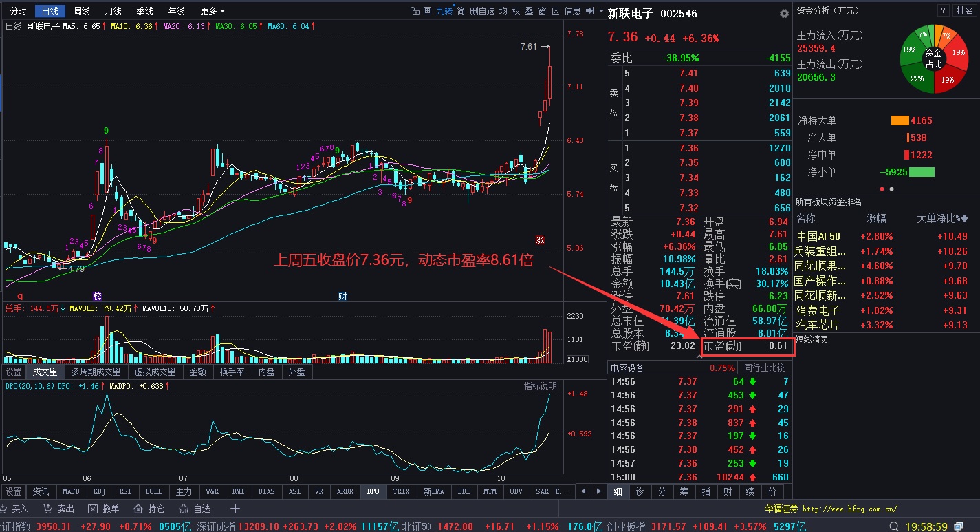Select the KDJ indicator tab

coord(100,491)
